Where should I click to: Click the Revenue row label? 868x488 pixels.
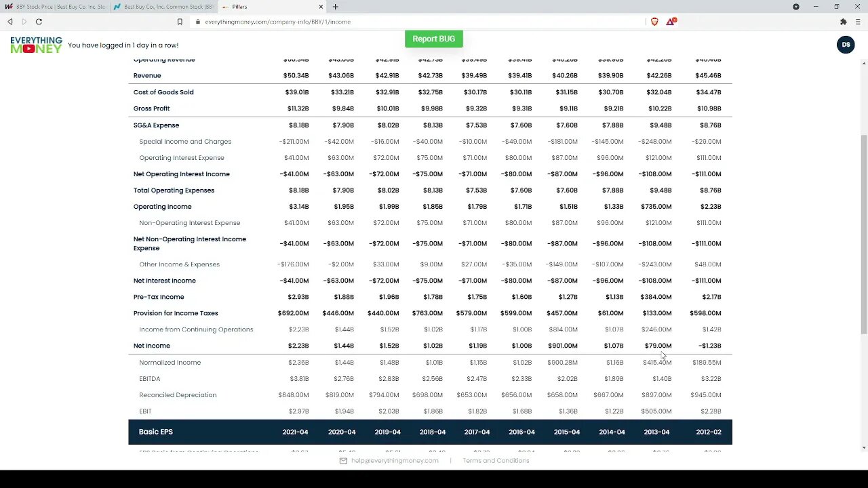[147, 76]
